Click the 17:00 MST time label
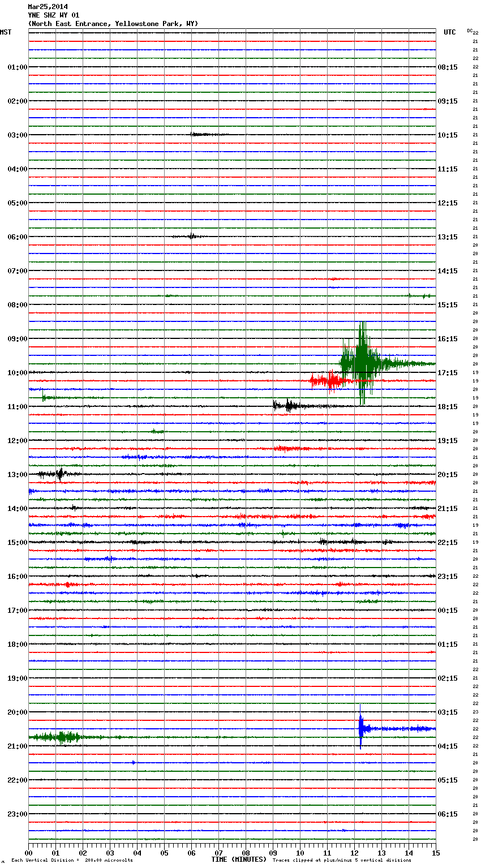This screenshot has height=868, width=481. (x=18, y=611)
